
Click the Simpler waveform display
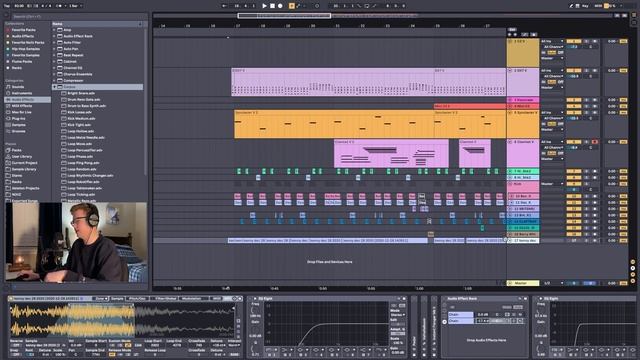click(122, 320)
